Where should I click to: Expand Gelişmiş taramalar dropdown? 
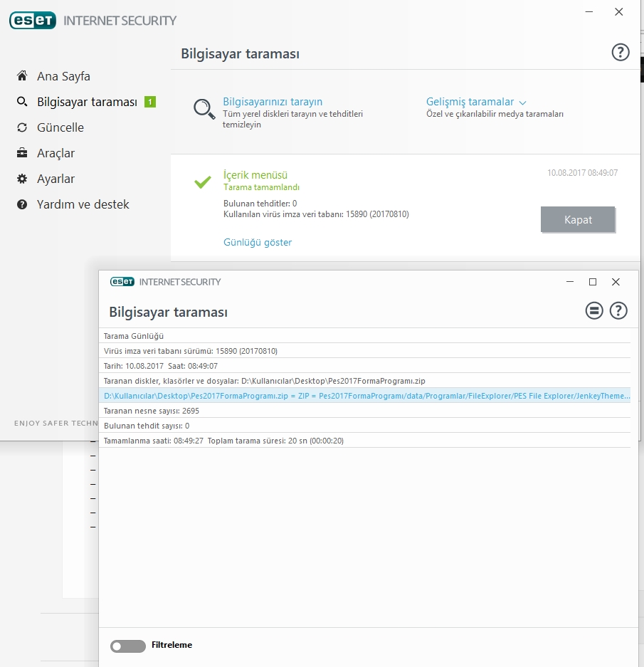pos(470,102)
